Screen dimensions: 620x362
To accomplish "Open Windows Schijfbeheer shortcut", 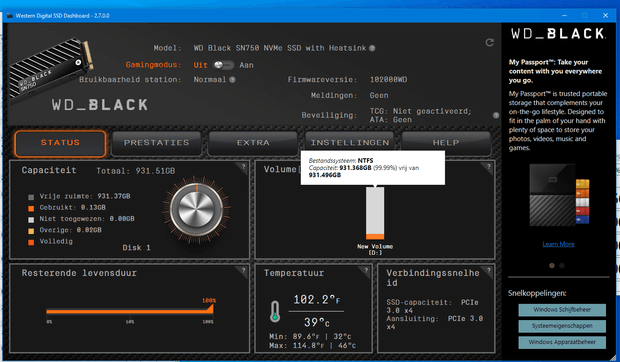I will [x=562, y=310].
